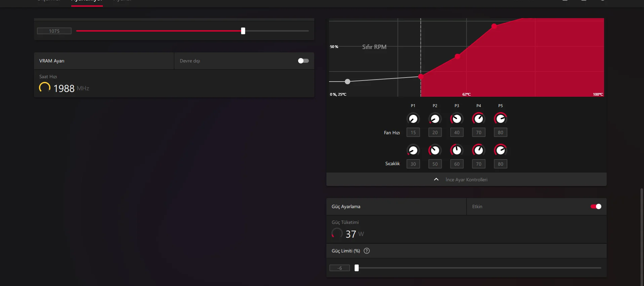
Task: Select the Fan Hızı P2 field showing 20
Action: [x=435, y=133]
